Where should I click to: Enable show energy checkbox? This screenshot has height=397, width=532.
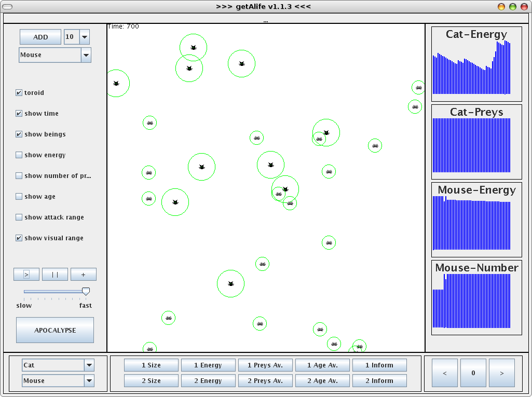tap(19, 155)
